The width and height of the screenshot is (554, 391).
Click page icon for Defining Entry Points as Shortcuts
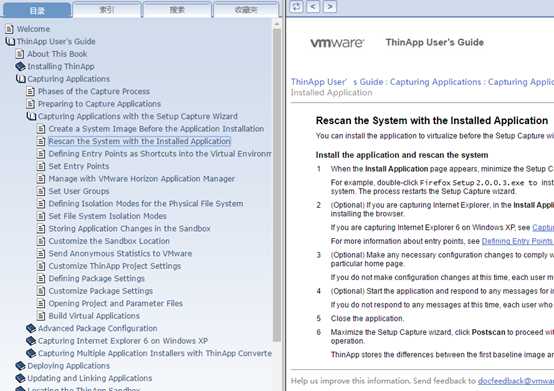tap(41, 154)
